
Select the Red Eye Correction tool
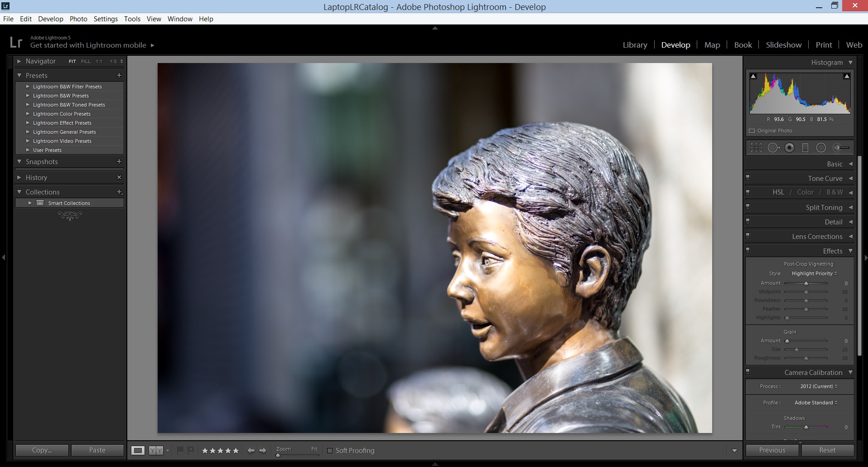click(789, 147)
